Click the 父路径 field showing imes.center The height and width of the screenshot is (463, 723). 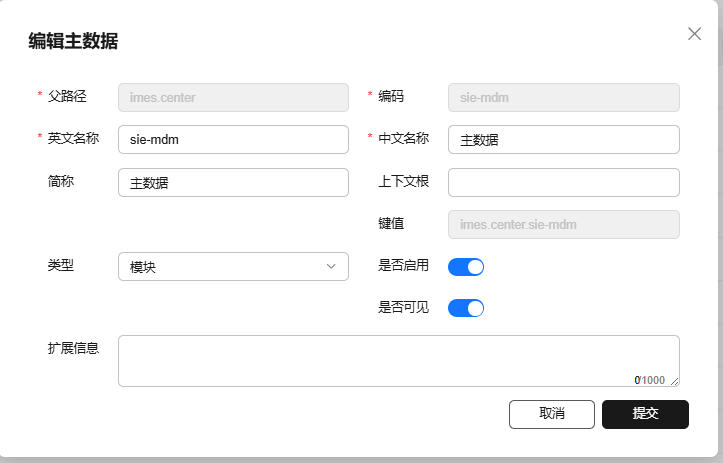[233, 97]
